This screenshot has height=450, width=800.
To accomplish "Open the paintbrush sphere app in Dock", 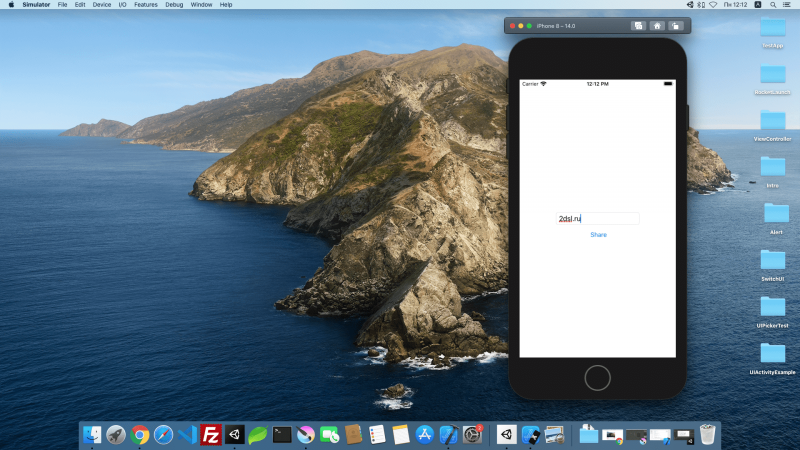I will tap(306, 435).
